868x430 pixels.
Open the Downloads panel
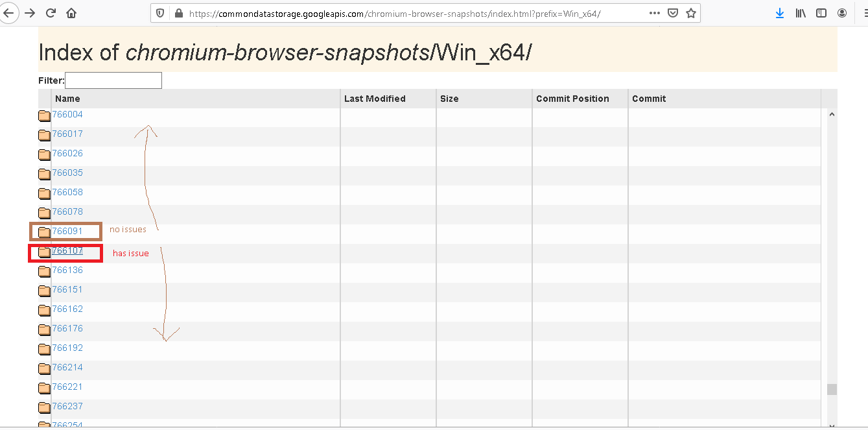(x=779, y=12)
